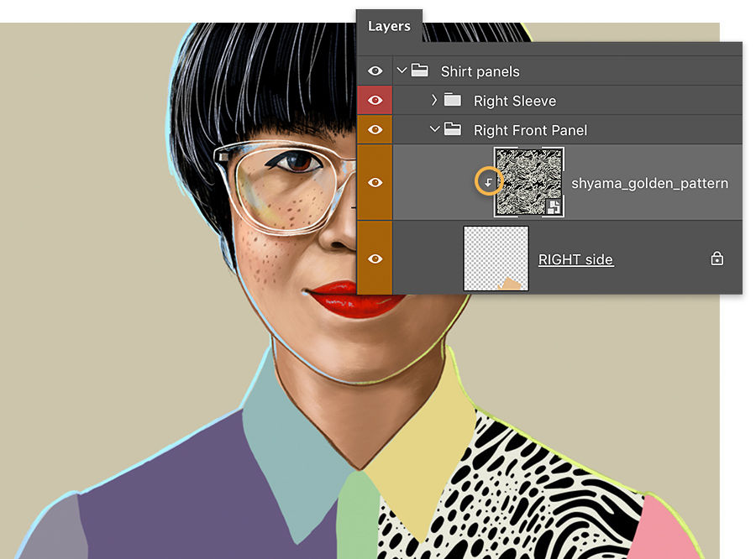Click the Right Sleeve folder icon
This screenshot has height=559, width=756.
point(453,100)
